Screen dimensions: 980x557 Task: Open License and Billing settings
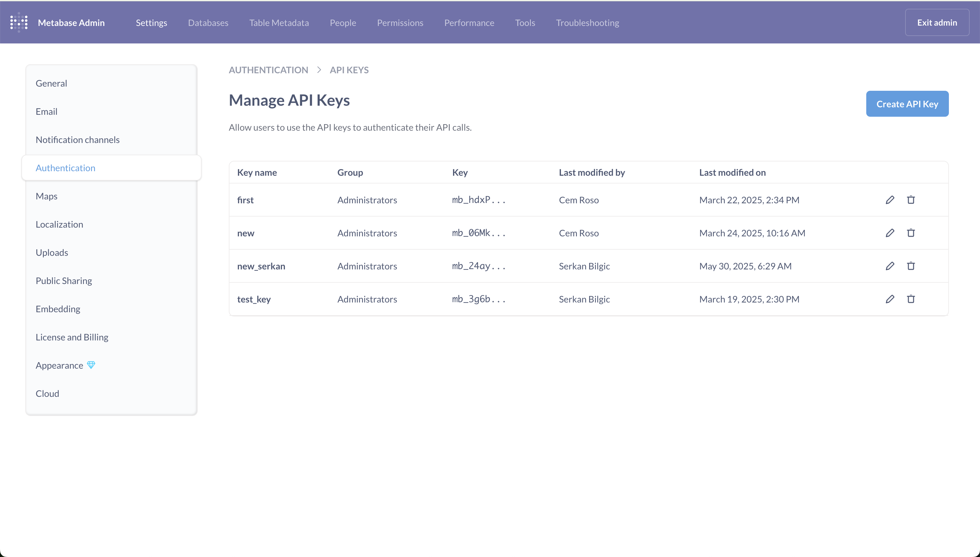coord(111,337)
